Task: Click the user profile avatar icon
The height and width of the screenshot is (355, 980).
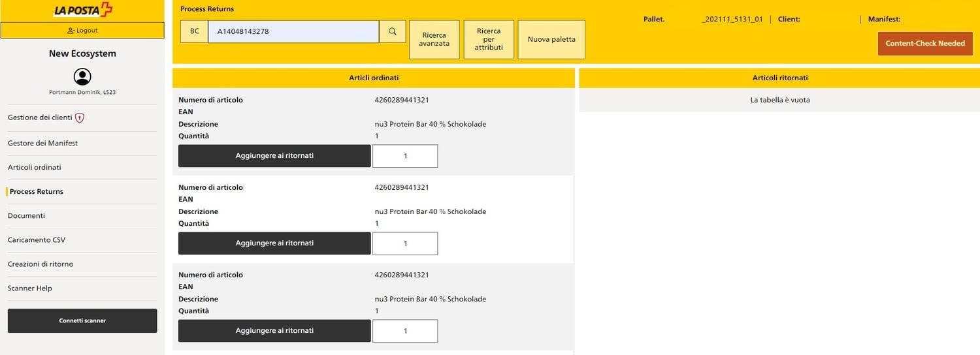Action: 82,77
